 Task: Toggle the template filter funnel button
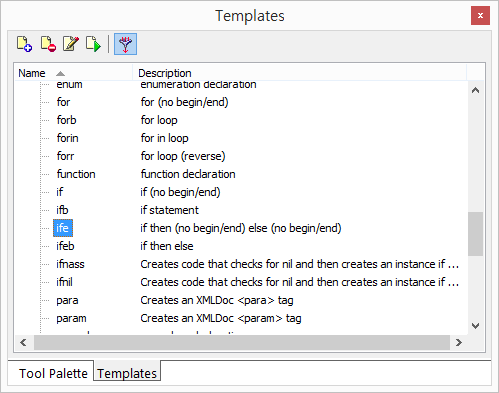click(x=125, y=44)
